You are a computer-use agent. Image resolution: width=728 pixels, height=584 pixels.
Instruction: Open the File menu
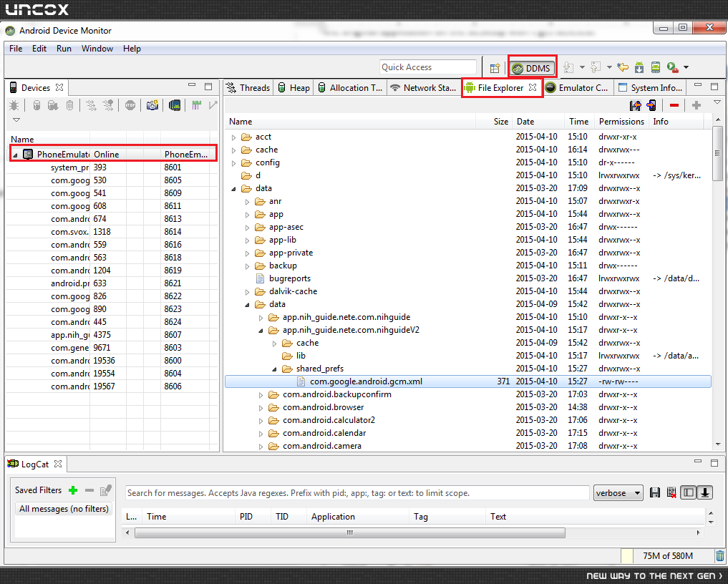(x=16, y=49)
